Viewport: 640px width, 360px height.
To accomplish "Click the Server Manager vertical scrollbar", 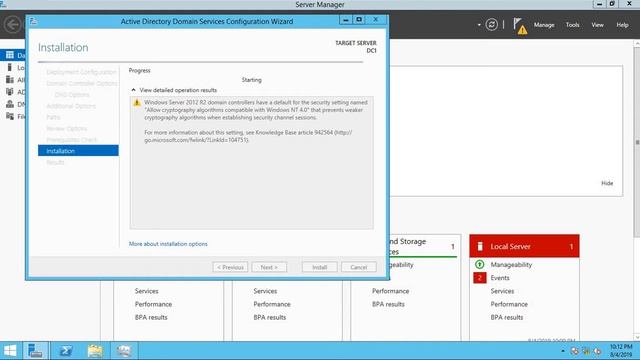I will [x=637, y=141].
